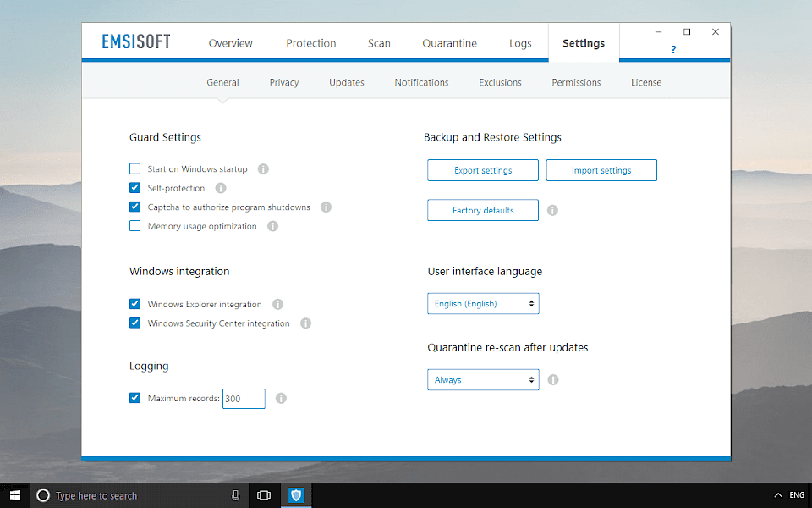Open the User interface language dropdown
Viewport: 812px width, 508px height.
pyautogui.click(x=483, y=304)
